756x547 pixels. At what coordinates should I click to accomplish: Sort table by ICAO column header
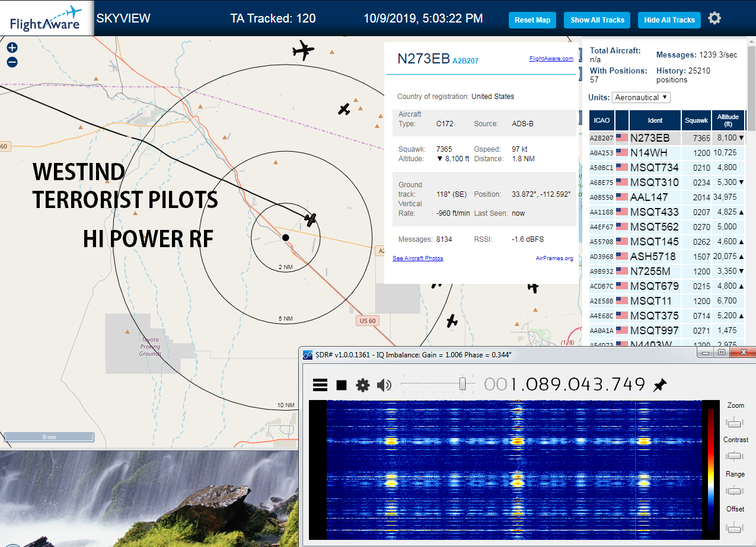point(602,120)
